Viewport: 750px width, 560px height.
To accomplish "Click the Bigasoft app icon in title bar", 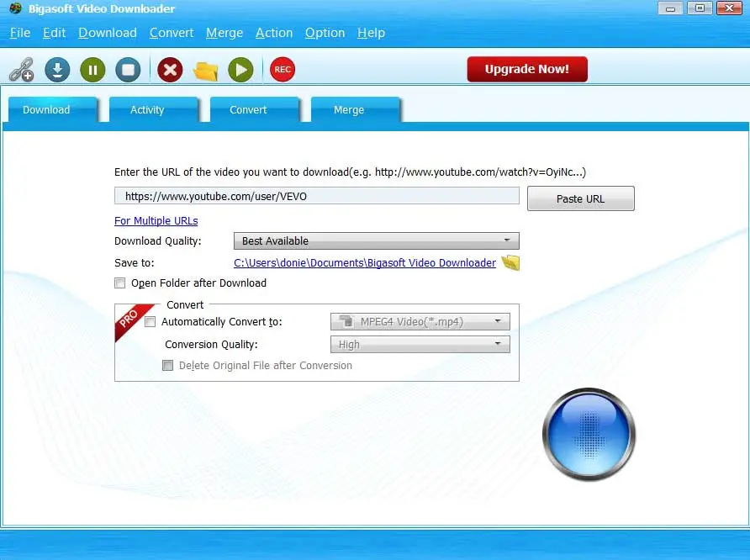I will coord(15,8).
